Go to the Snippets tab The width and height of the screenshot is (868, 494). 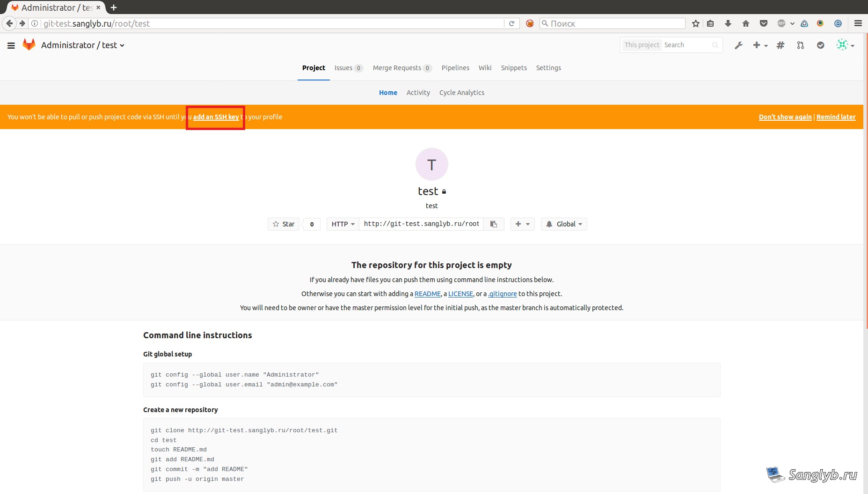click(x=514, y=68)
